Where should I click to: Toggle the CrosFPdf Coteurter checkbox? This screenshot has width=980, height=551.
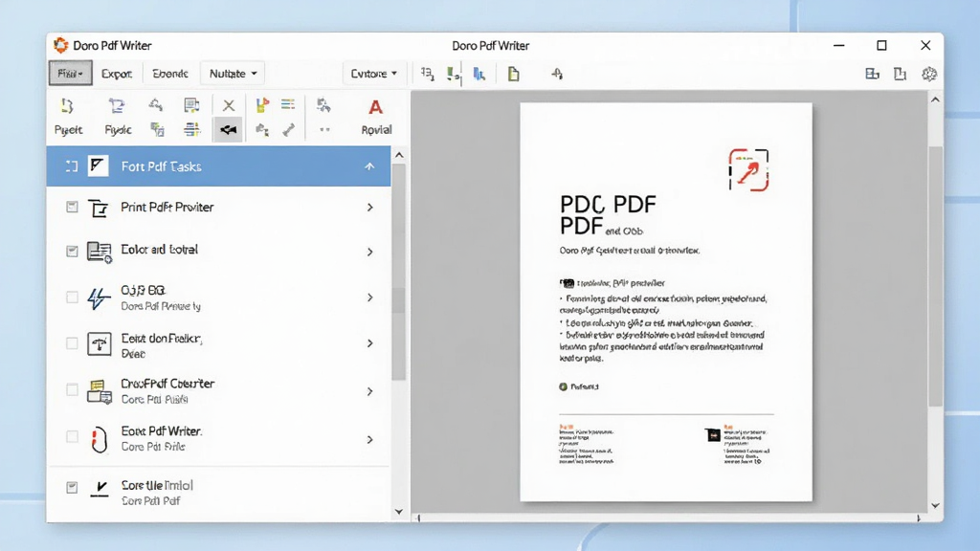coord(72,390)
